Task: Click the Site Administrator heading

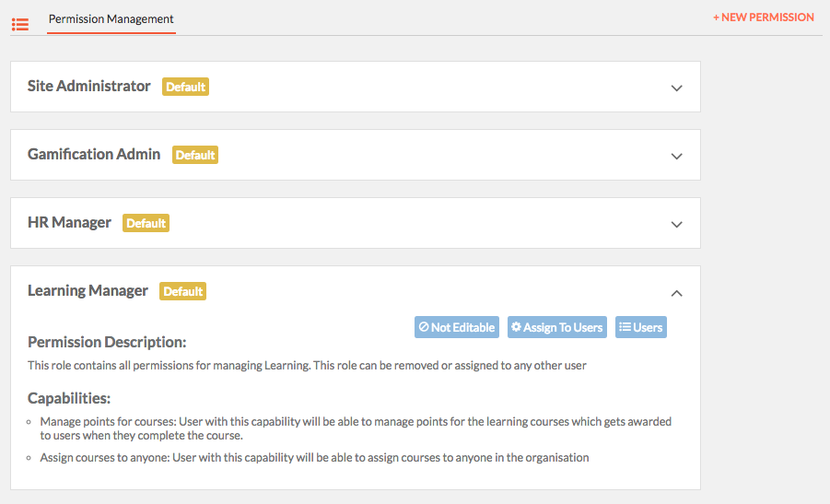Action: tap(89, 86)
